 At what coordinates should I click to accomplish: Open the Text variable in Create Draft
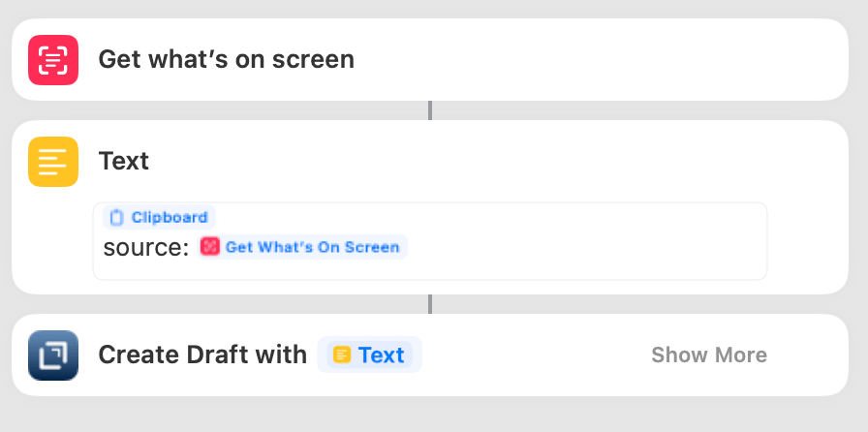pyautogui.click(x=370, y=355)
